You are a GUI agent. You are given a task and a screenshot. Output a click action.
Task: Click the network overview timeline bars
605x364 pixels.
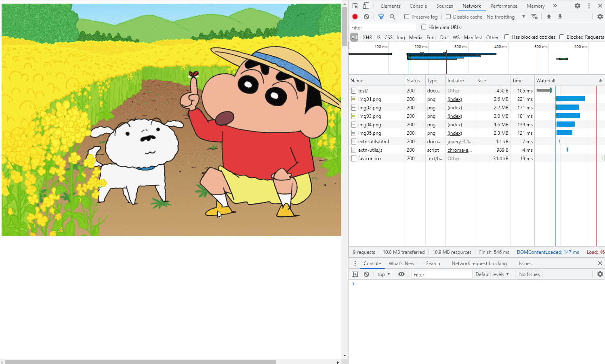pos(452,56)
